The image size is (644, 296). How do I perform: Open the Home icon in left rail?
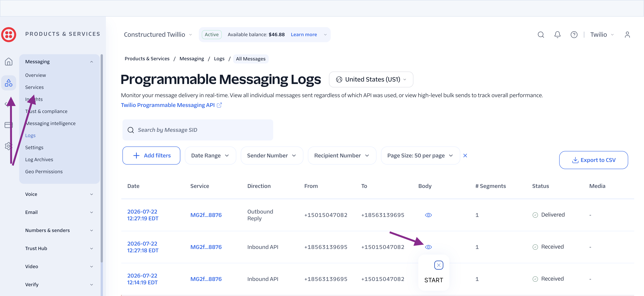9,61
